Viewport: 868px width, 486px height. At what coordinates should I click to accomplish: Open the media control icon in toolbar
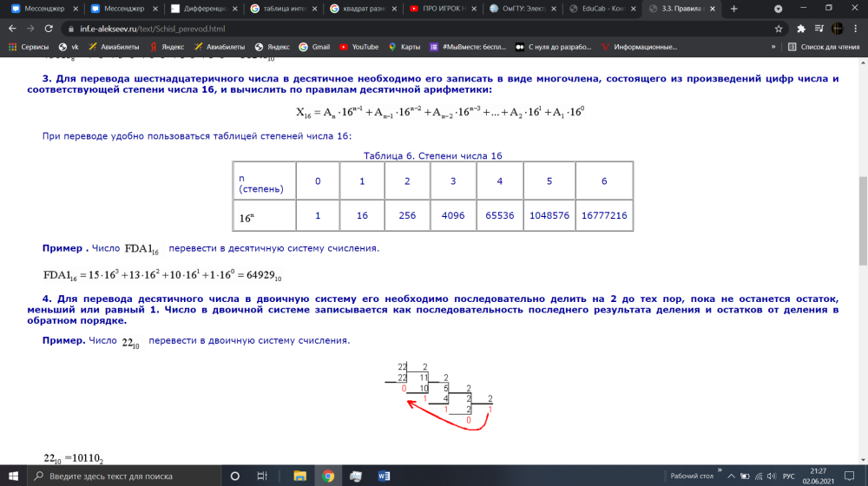(819, 29)
